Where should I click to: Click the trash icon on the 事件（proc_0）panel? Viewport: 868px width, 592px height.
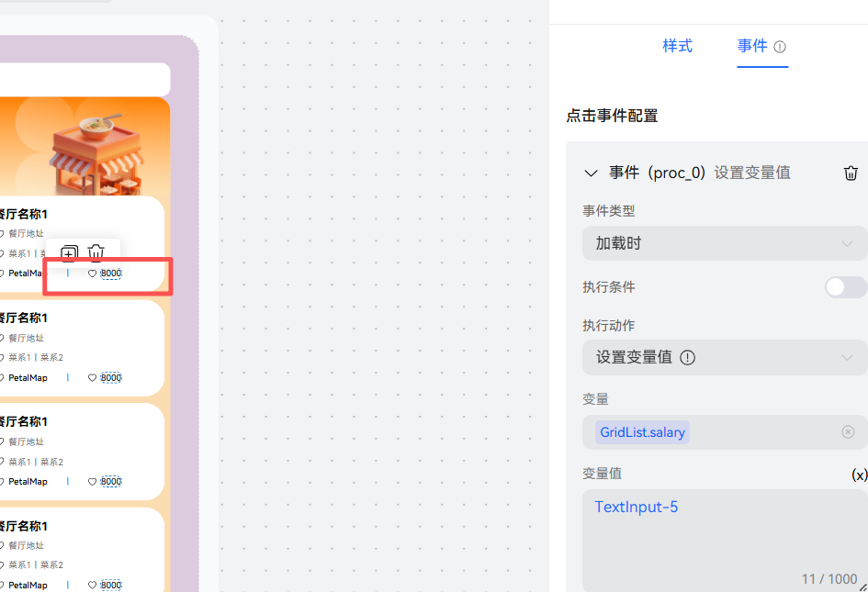[850, 173]
